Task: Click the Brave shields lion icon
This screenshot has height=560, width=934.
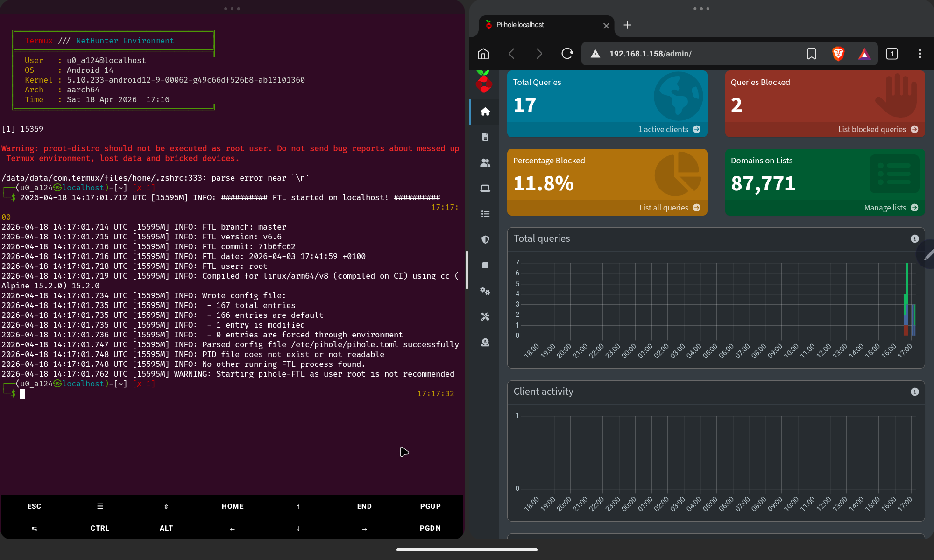Action: click(x=838, y=54)
